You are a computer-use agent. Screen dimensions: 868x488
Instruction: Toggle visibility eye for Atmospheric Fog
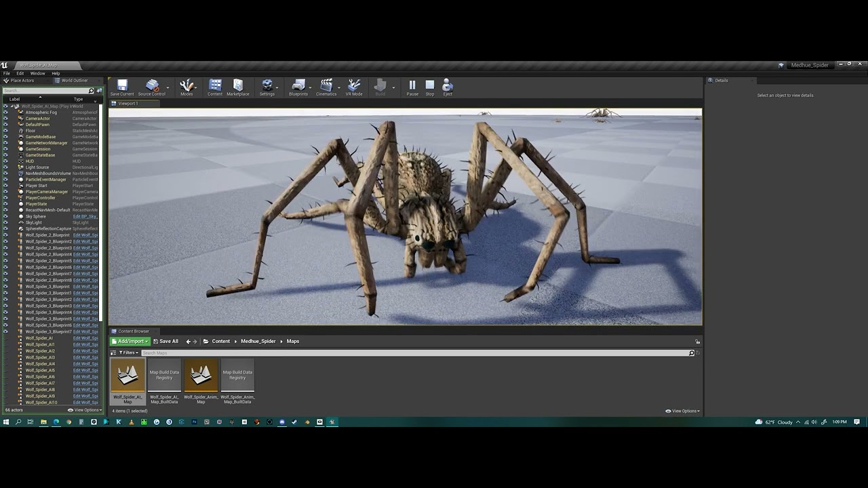tap(5, 113)
